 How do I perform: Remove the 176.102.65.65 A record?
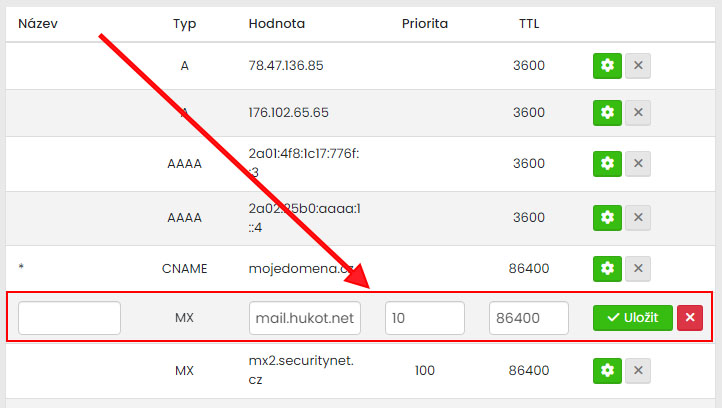638,113
